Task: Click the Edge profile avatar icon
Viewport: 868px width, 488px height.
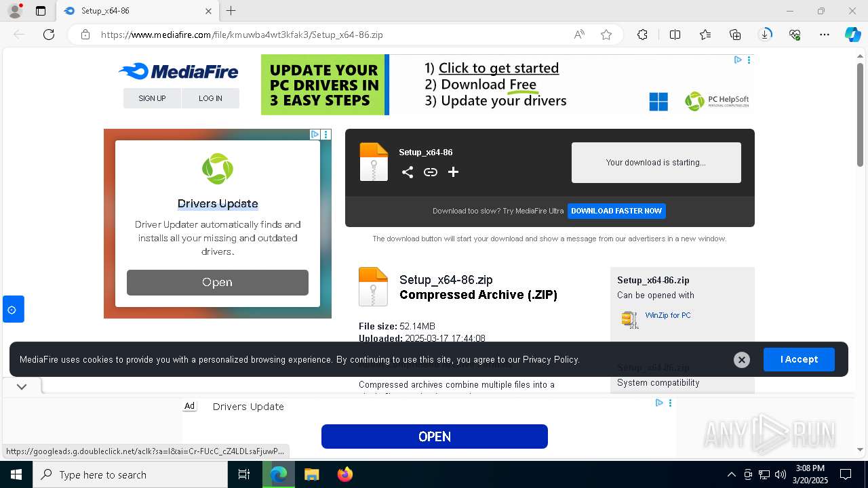Action: [14, 11]
